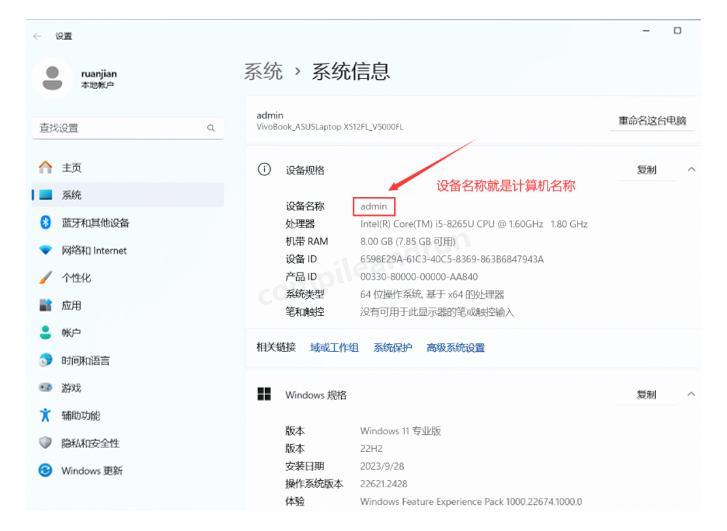Click the Intel Core i5-8265U processor text
This screenshot has height=531, width=727.
474,224
